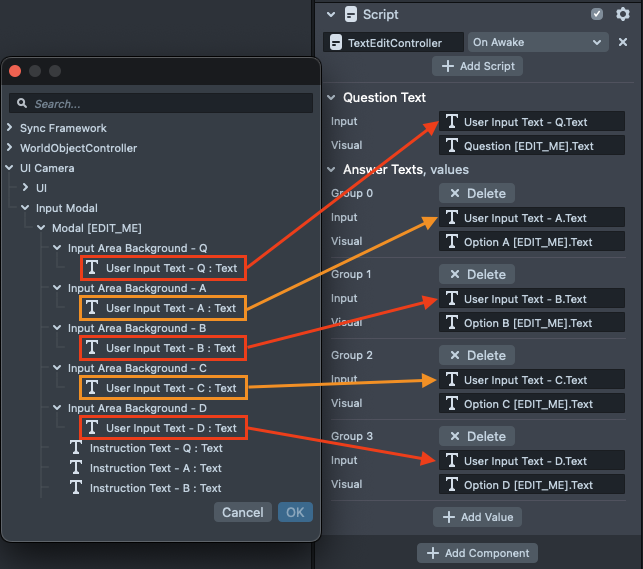Click the Script component gear settings icon
Viewport: 643px width, 569px height.
coord(622,14)
